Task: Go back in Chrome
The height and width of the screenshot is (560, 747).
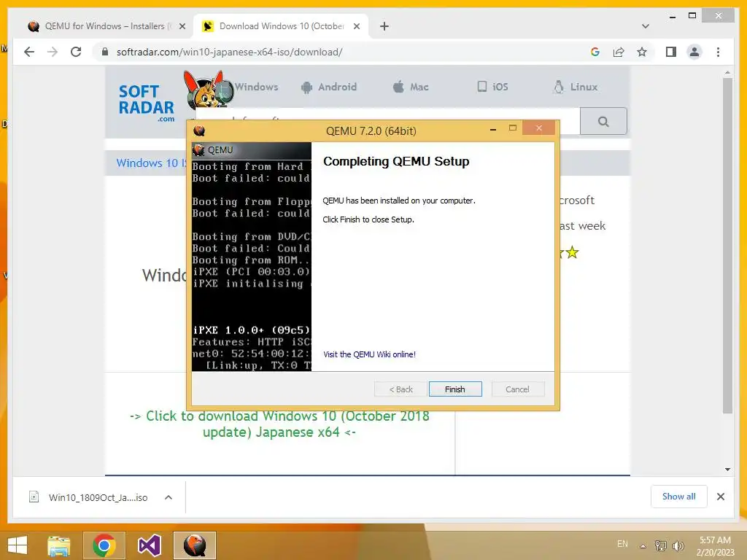Action: [29, 52]
